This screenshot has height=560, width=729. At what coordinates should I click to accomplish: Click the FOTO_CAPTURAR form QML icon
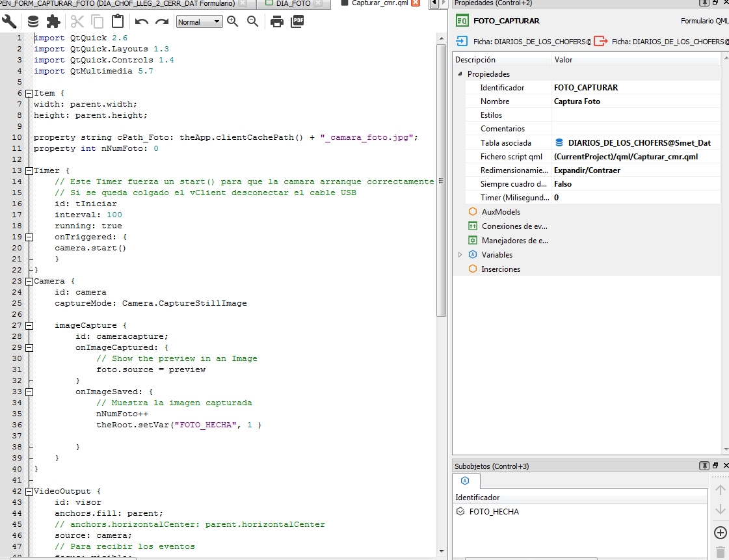[462, 21]
